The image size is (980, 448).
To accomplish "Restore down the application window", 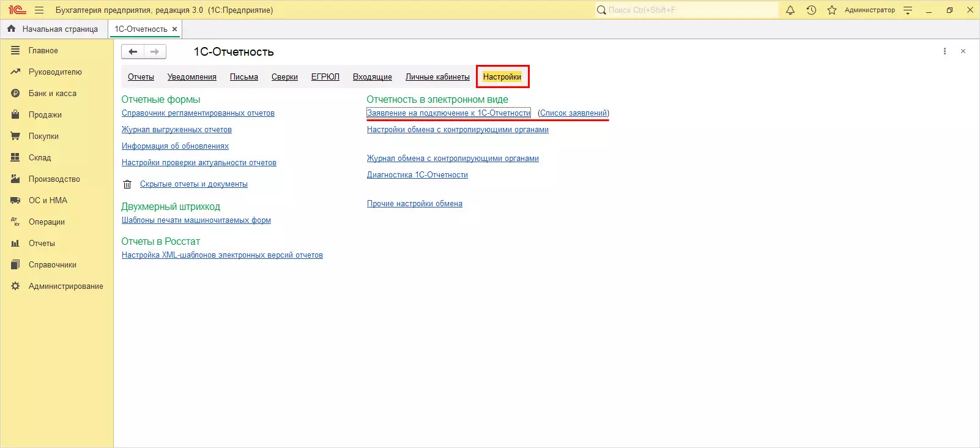I will [x=949, y=10].
